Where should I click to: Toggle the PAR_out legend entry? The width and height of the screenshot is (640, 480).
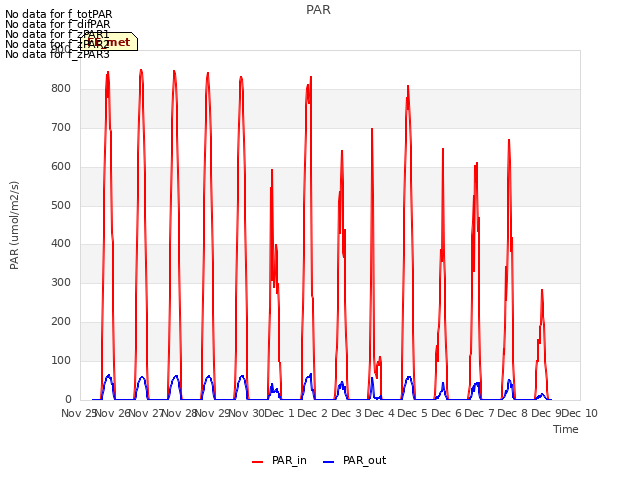[x=354, y=460]
